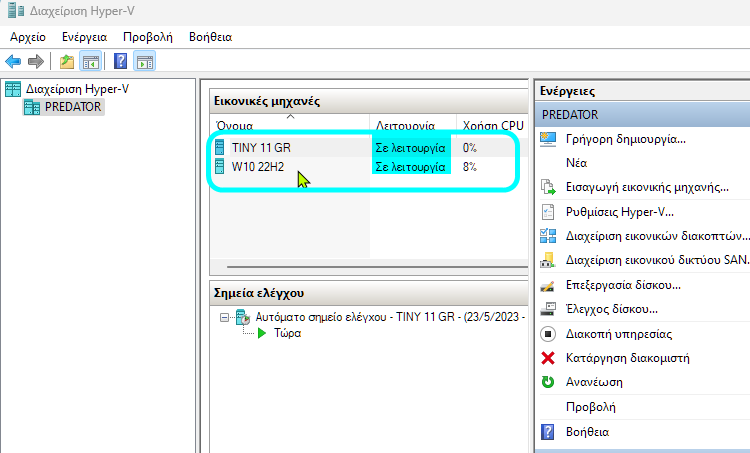Collapse the automatic checkpoint tree node
The height and width of the screenshot is (453, 750).
(224, 318)
